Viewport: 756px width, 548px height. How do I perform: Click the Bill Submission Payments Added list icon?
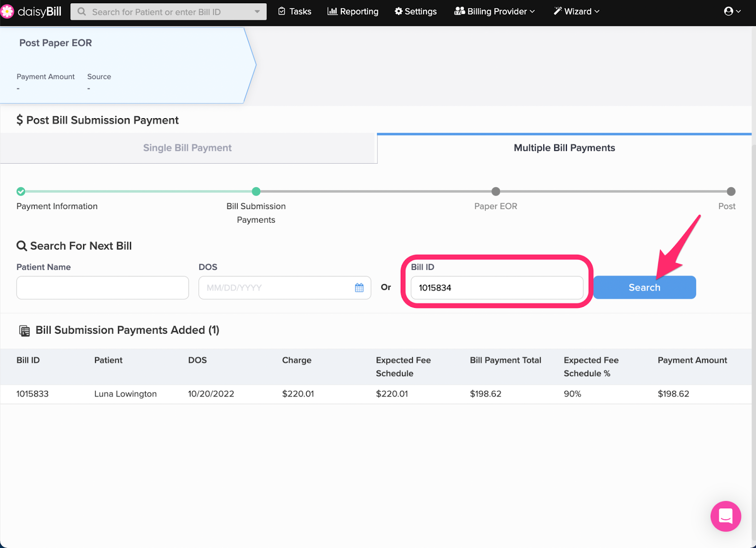tap(24, 331)
